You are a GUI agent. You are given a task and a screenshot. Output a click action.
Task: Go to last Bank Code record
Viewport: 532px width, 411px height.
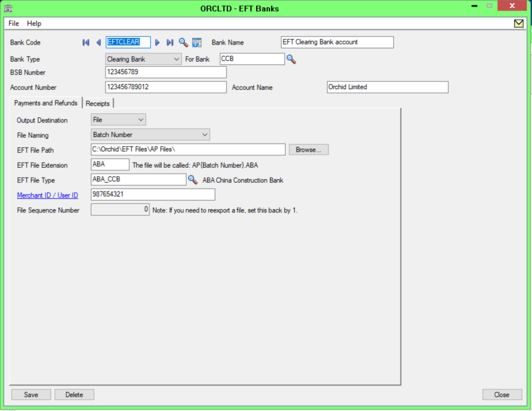(x=170, y=43)
